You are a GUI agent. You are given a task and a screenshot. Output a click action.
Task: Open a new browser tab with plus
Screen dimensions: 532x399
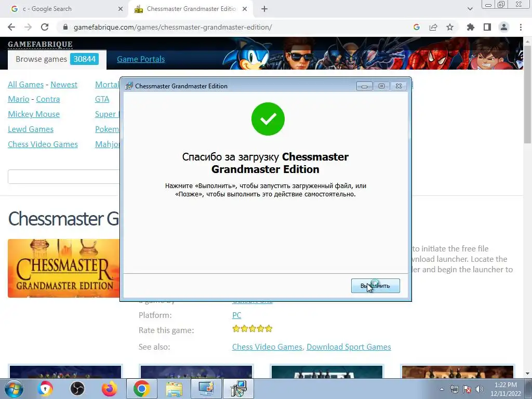pos(264,9)
